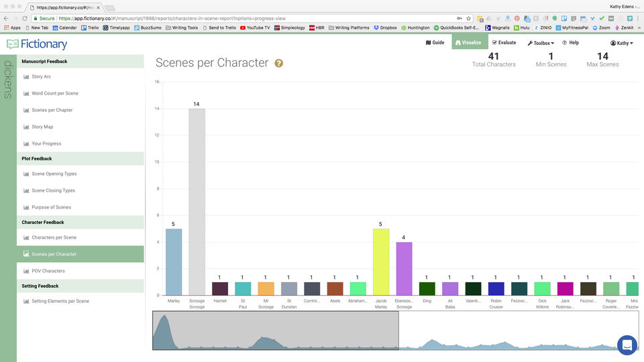The width and height of the screenshot is (644, 362).
Task: Open the Trello bookmark
Action: click(90, 27)
